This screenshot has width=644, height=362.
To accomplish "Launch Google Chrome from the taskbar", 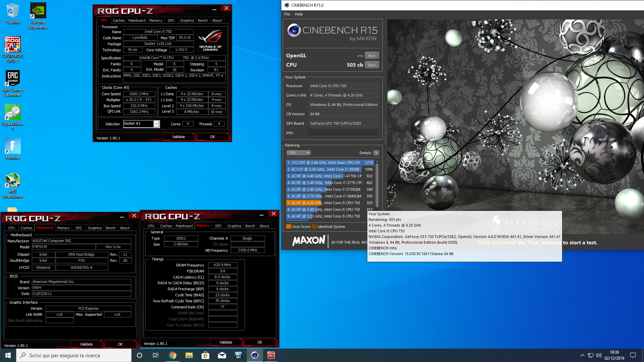I will [172, 355].
